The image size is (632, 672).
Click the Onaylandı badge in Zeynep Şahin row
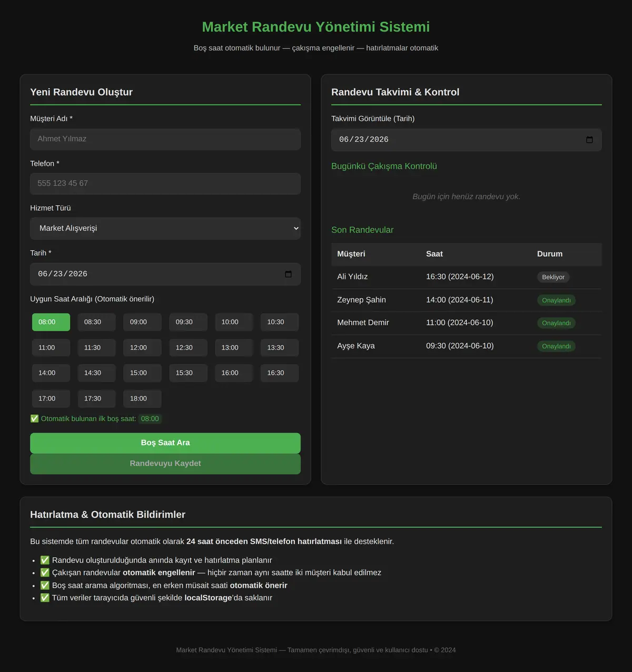(x=556, y=300)
